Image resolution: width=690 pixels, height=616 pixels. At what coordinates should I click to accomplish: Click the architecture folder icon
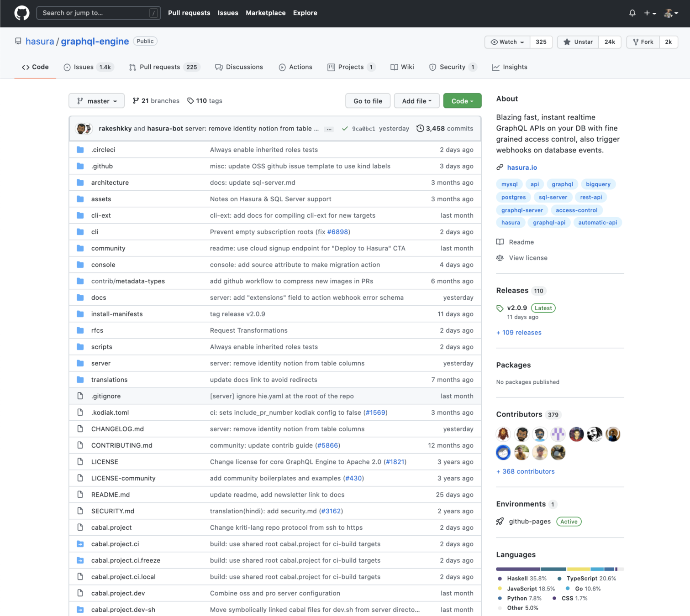pos(80,183)
